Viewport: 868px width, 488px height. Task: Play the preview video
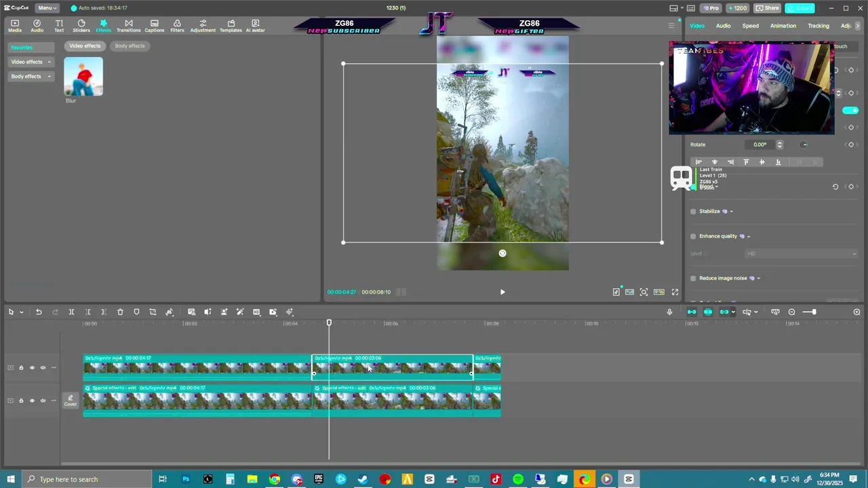502,292
